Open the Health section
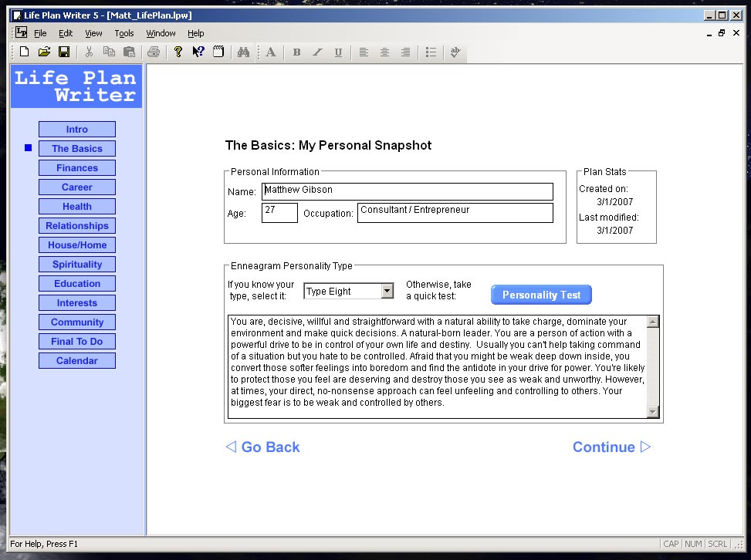 (77, 206)
